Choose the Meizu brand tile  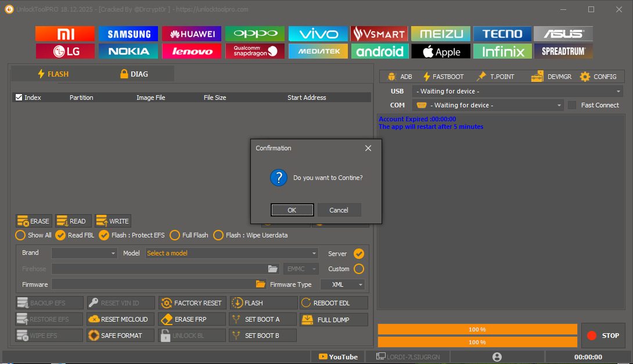coord(441,34)
